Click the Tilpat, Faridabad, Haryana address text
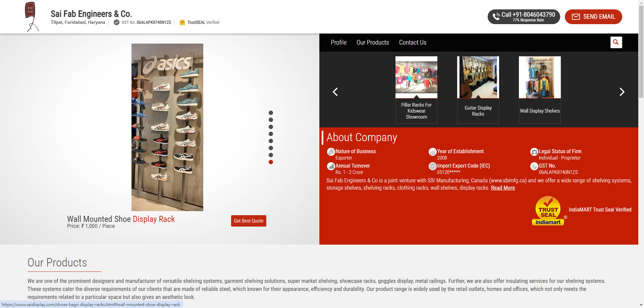The height and width of the screenshot is (308, 644). point(78,22)
